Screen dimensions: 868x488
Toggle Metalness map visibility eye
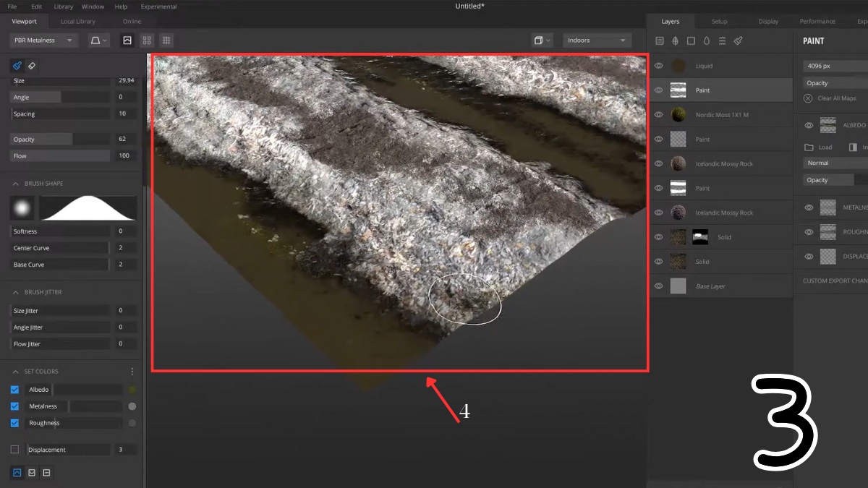pyautogui.click(x=809, y=208)
